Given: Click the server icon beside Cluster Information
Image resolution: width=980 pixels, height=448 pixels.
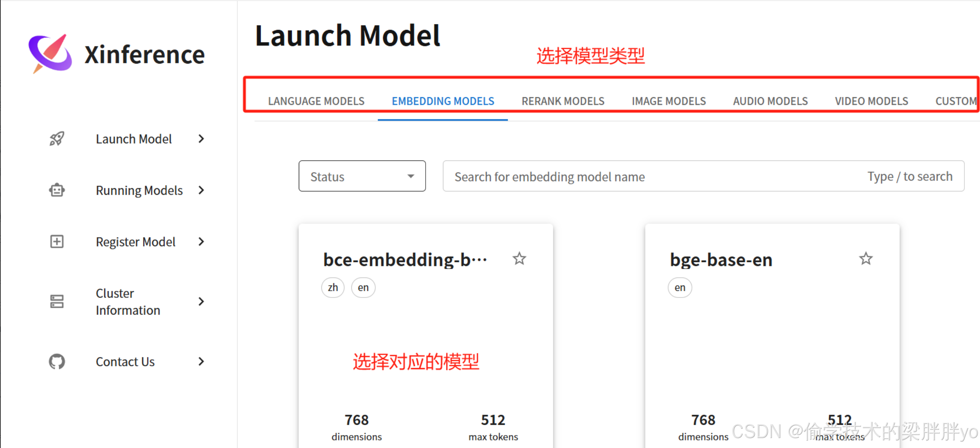Looking at the screenshot, I should [x=57, y=302].
